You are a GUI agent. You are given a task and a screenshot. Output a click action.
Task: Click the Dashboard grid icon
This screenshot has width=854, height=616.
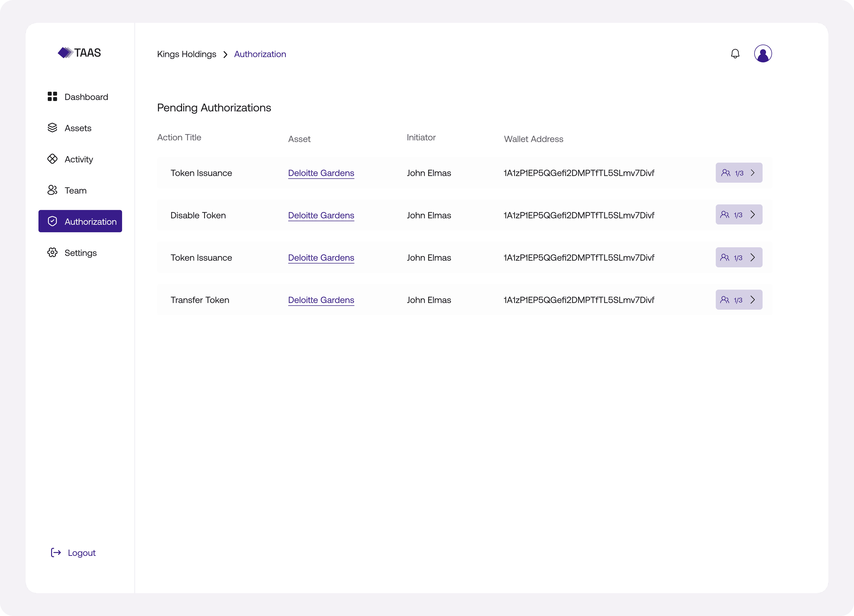(x=52, y=97)
